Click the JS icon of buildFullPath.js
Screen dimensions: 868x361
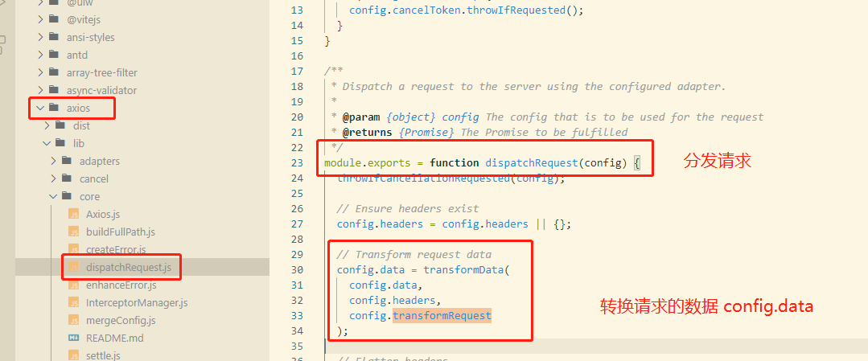point(74,232)
